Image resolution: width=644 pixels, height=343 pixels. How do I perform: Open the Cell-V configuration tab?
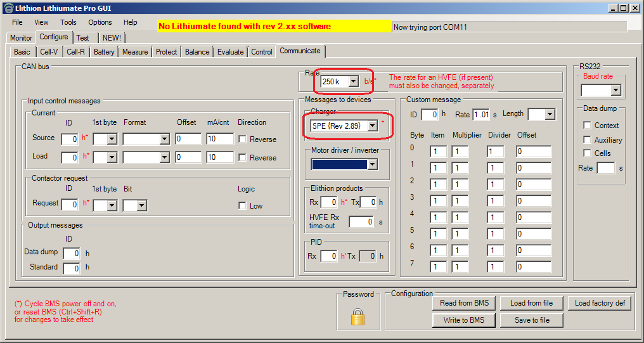(49, 52)
